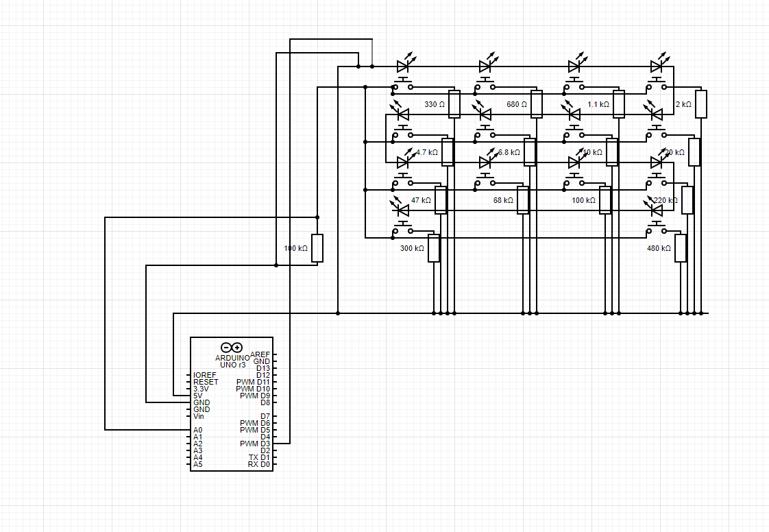Viewport: 769px width, 532px height.
Task: Click the D13 digital pin
Action: click(x=263, y=368)
